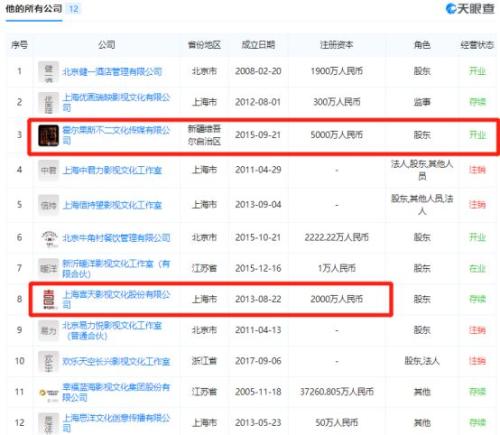
Task: Click the 角色 column header
Action: point(422,45)
